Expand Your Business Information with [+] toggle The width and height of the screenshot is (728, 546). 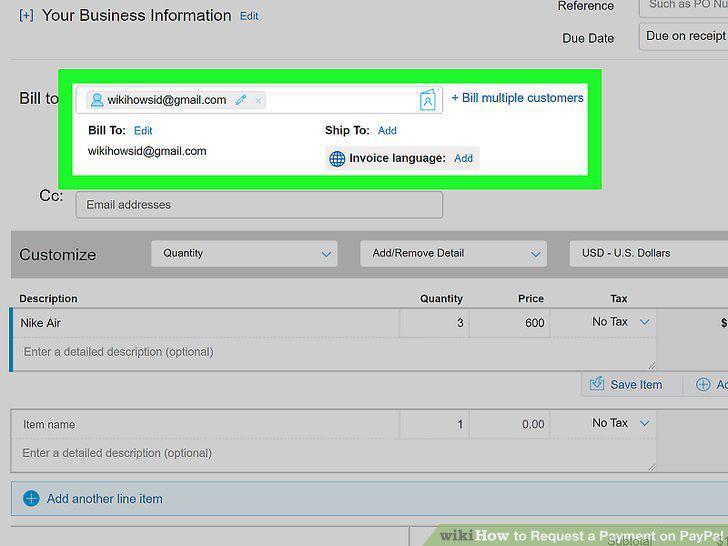pos(26,16)
